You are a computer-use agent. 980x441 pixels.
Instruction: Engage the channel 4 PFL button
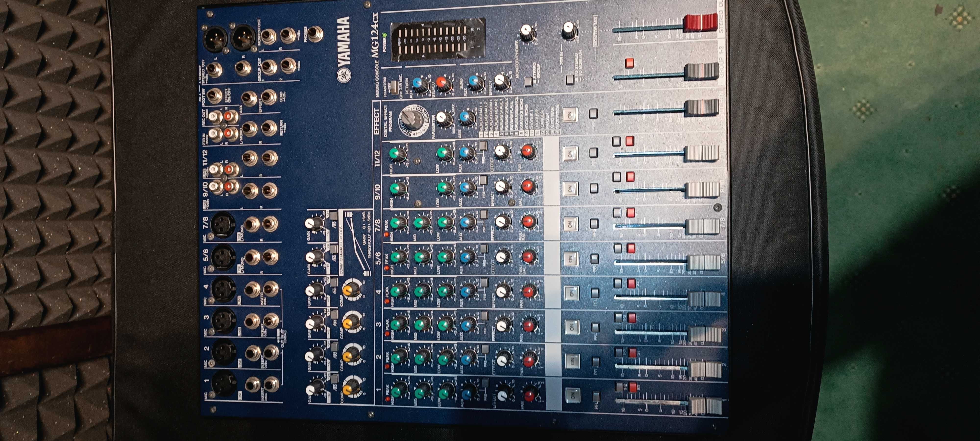tap(595, 293)
